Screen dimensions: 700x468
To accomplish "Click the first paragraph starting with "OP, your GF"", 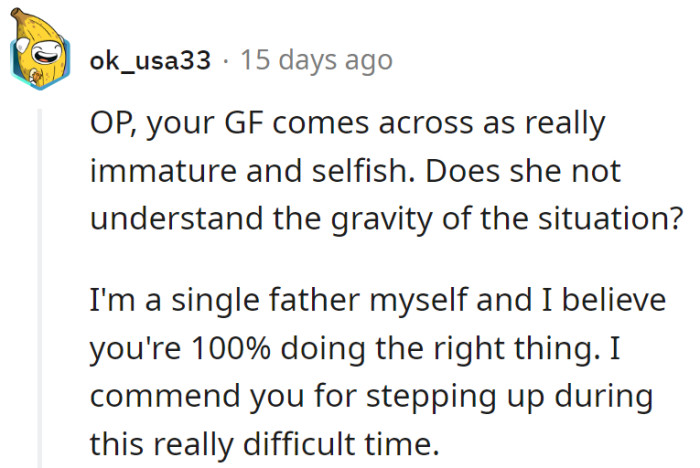I will coord(380,170).
